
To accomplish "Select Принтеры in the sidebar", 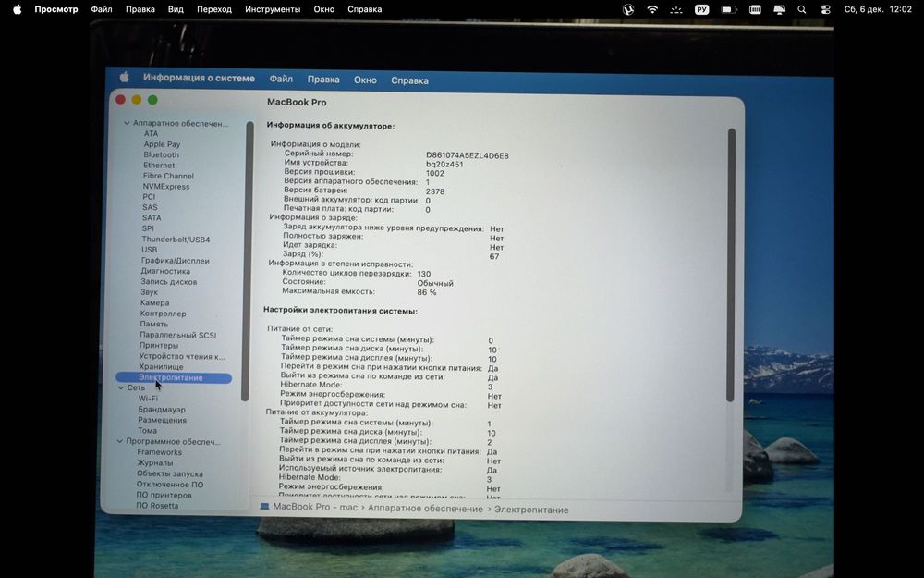I will 159,345.
